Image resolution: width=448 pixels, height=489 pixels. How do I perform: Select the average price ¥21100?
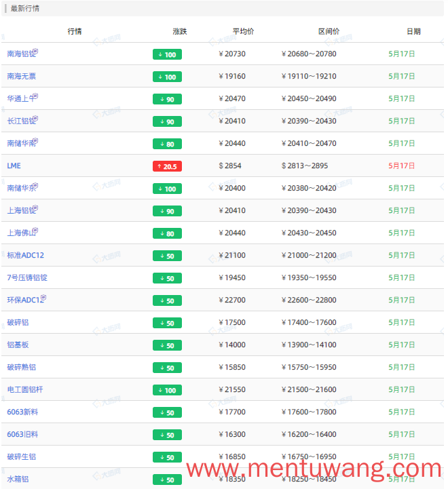(232, 255)
